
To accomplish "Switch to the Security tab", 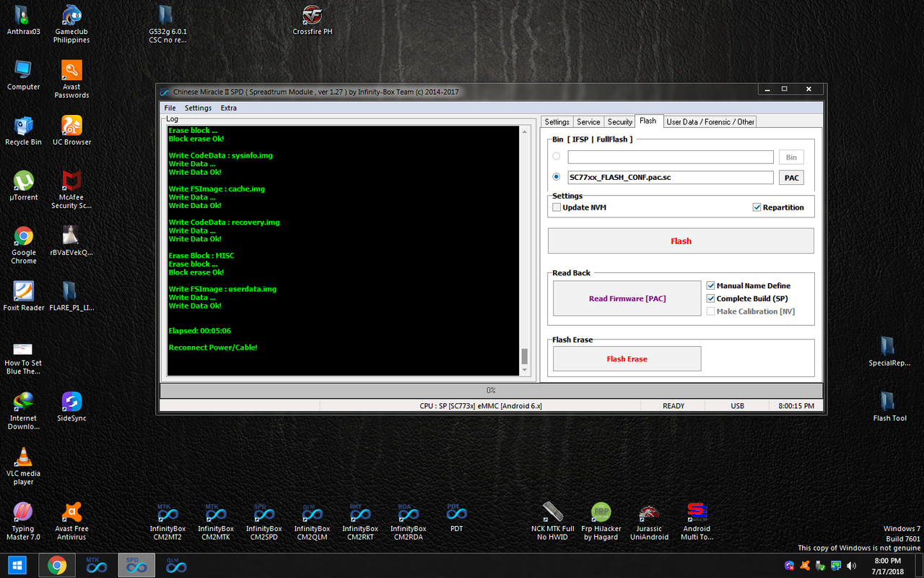I will coord(619,122).
